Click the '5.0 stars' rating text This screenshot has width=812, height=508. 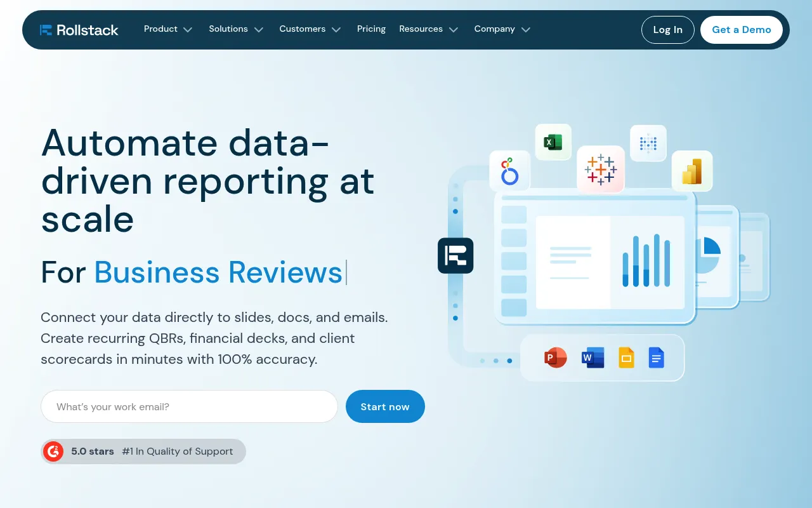click(93, 451)
